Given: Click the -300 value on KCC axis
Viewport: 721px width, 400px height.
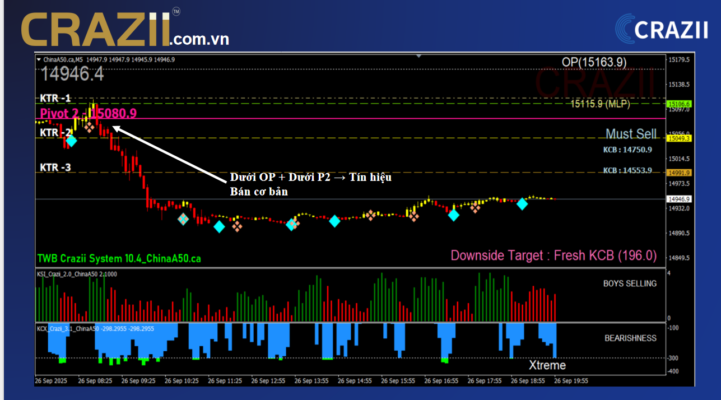Looking at the screenshot, I should click(x=673, y=358).
